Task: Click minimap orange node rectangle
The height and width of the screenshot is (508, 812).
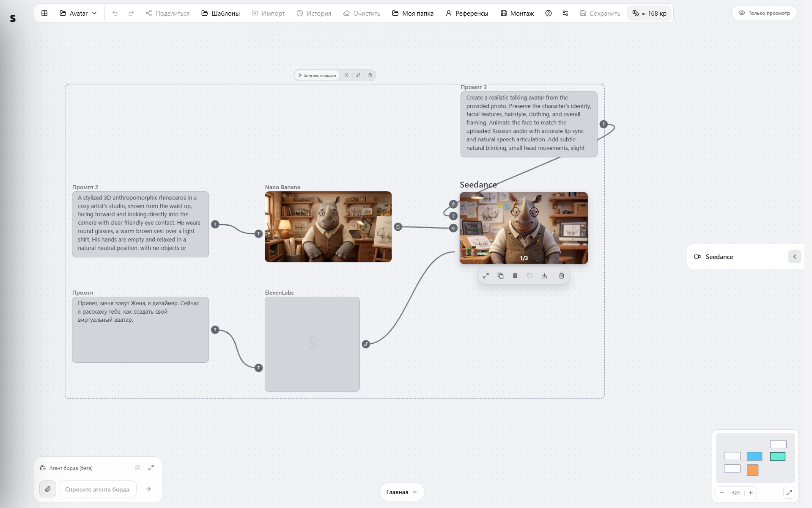Action: (x=753, y=470)
